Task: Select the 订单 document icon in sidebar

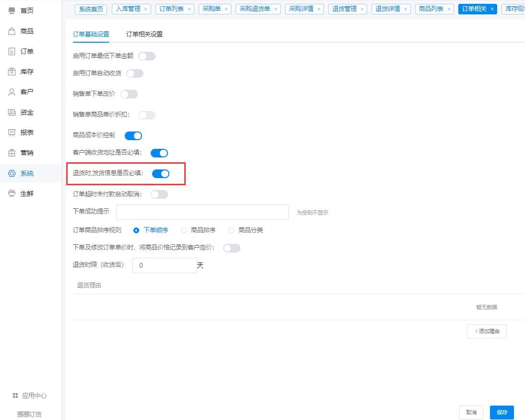Action: [12, 51]
